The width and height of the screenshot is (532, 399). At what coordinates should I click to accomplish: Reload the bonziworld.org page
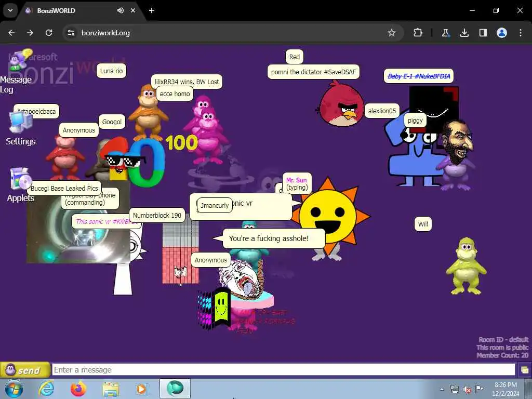tap(49, 33)
